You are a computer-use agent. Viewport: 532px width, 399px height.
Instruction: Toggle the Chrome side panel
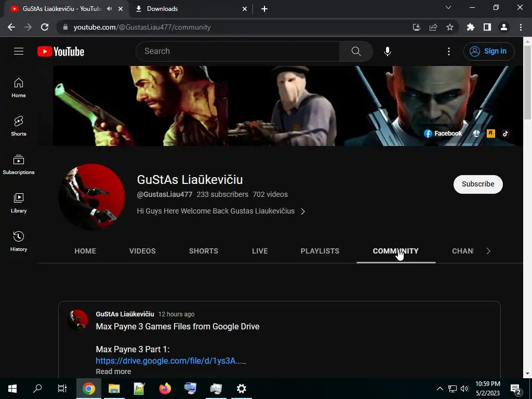487,27
